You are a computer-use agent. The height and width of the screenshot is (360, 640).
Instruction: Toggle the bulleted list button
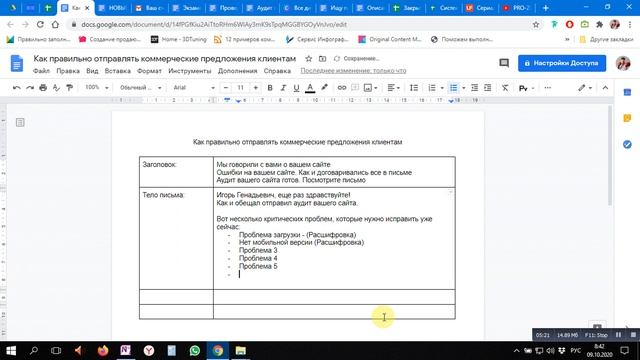[453, 88]
